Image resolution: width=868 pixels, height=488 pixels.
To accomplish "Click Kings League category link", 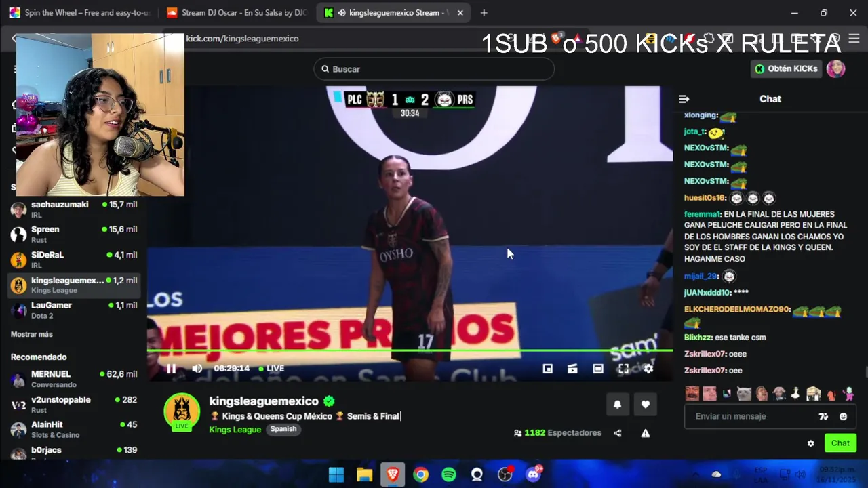I will [235, 430].
